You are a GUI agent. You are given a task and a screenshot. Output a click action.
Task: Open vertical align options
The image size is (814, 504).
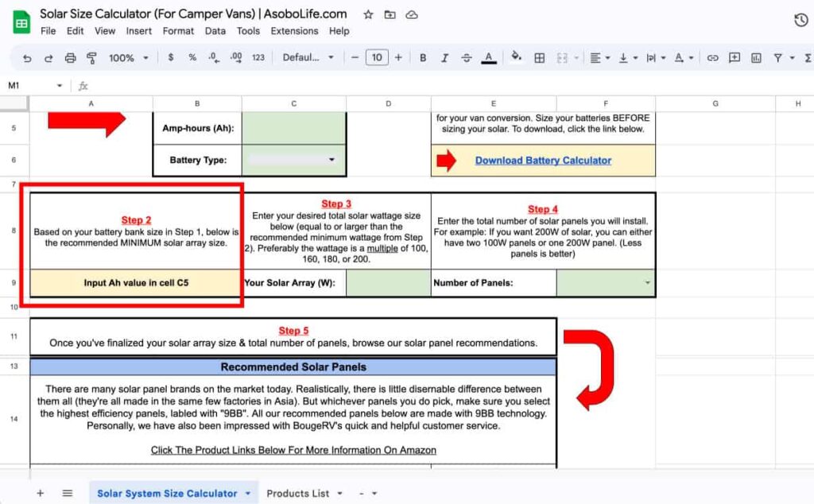click(x=628, y=58)
